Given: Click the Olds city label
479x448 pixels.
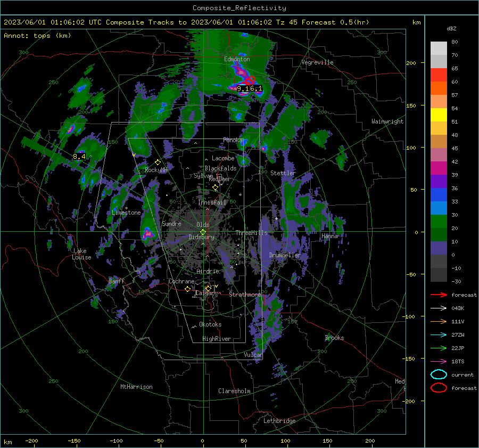Looking at the screenshot, I should point(203,225).
